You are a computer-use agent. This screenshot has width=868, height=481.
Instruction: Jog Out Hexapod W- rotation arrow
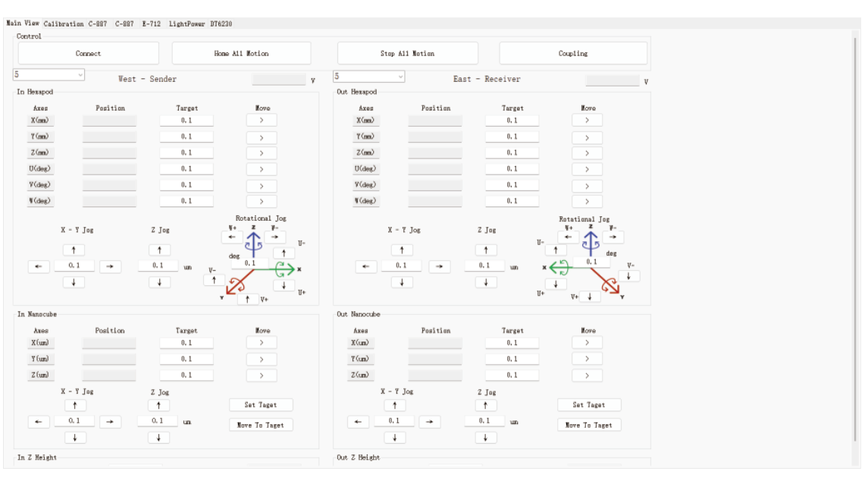coord(614,237)
